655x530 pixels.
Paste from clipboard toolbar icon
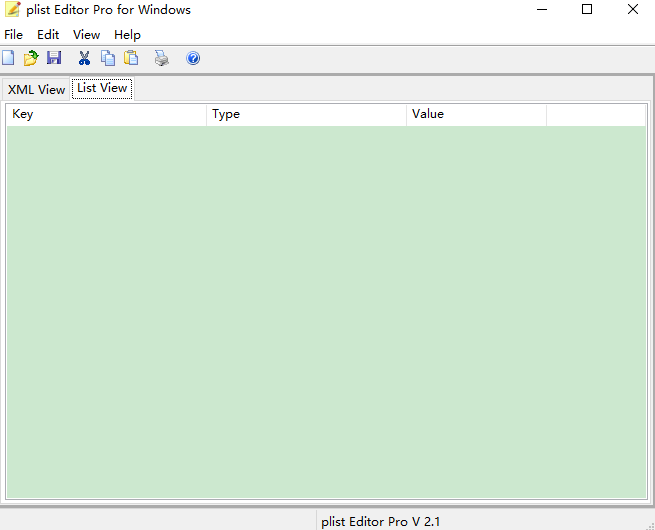131,58
